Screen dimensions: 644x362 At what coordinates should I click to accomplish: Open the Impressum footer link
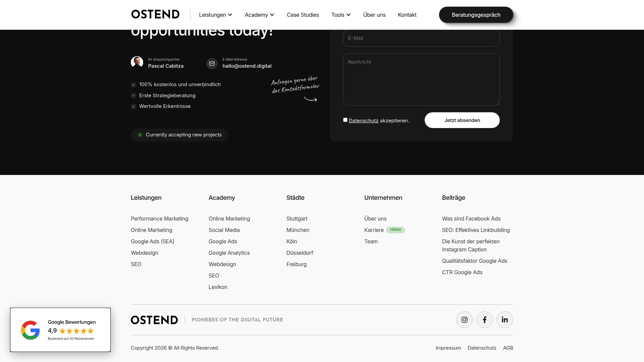pyautogui.click(x=448, y=348)
